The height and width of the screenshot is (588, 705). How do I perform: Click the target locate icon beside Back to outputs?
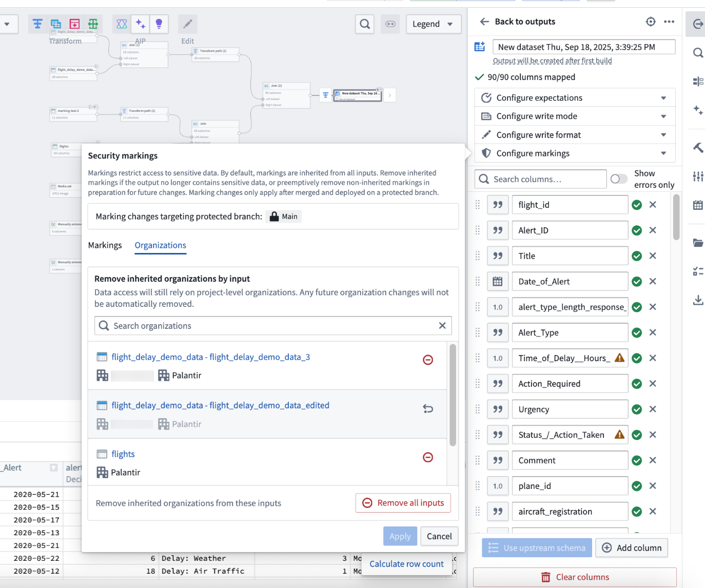(x=651, y=22)
